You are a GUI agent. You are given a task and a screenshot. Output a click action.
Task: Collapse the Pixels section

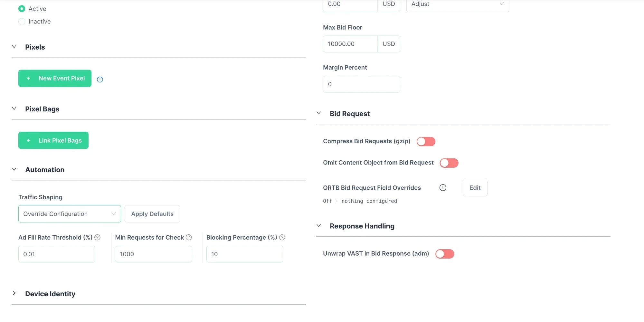(14, 47)
